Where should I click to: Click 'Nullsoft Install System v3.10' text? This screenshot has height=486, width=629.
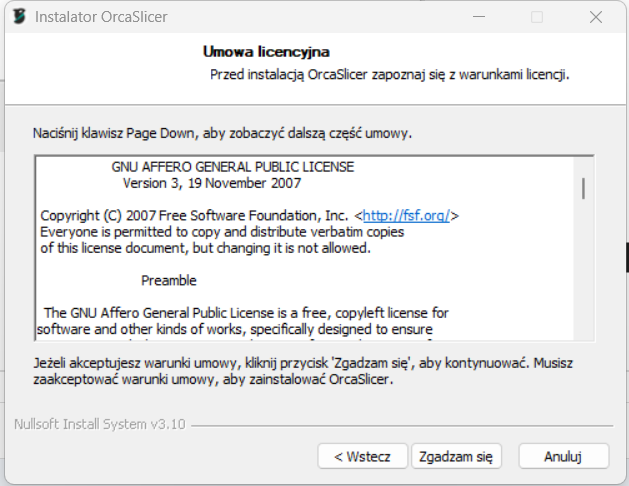pyautogui.click(x=100, y=424)
